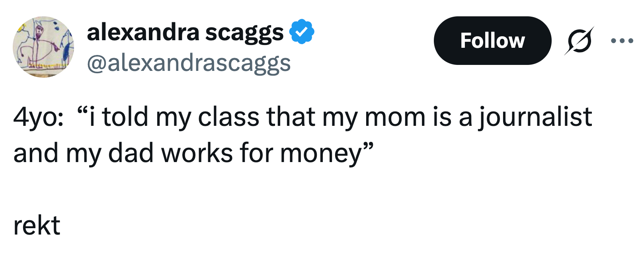Click the word "mom" in the tweet
644x266 pixels.
[395, 117]
